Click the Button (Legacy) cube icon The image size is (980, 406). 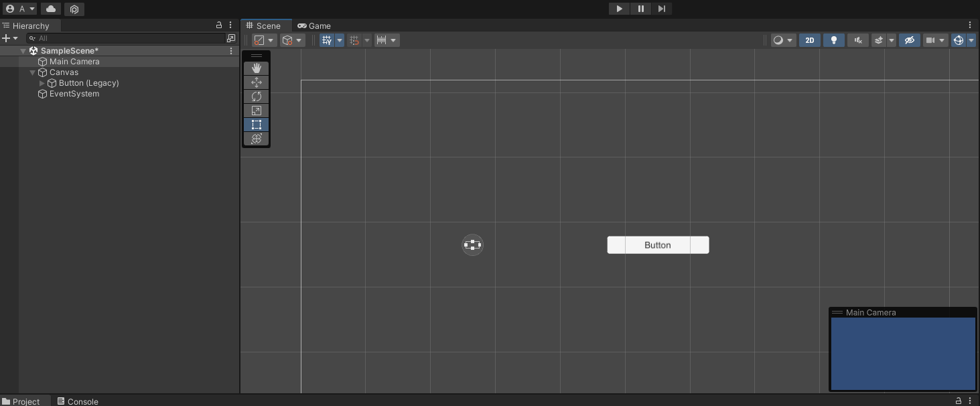coord(52,83)
